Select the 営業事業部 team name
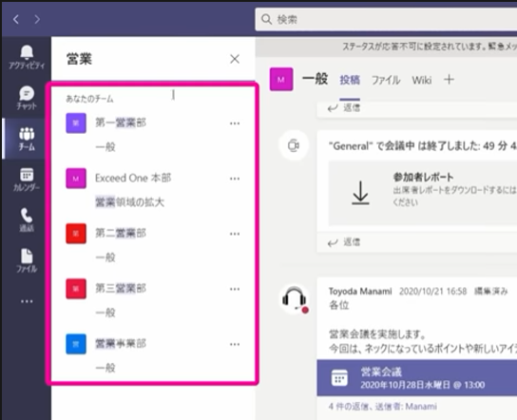Image resolution: width=517 pixels, height=420 pixels. click(x=121, y=344)
